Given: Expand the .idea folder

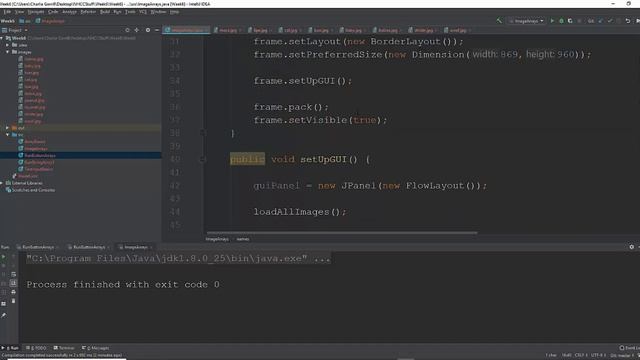Looking at the screenshot, I should (8, 45).
